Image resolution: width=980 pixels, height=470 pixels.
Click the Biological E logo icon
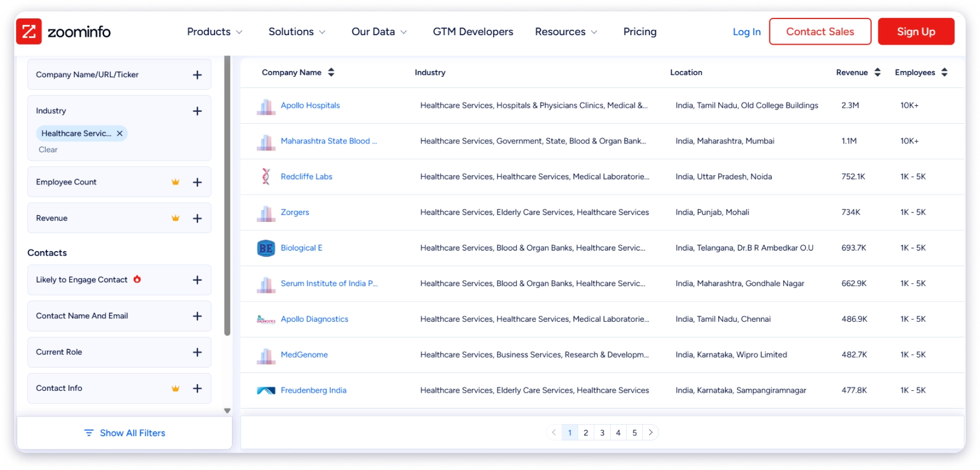(266, 248)
